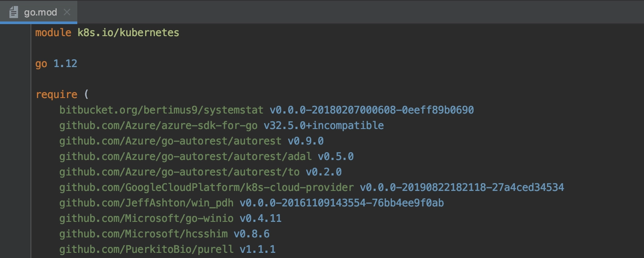
Task: Click the 'go' directive keyword
Action: 41,64
